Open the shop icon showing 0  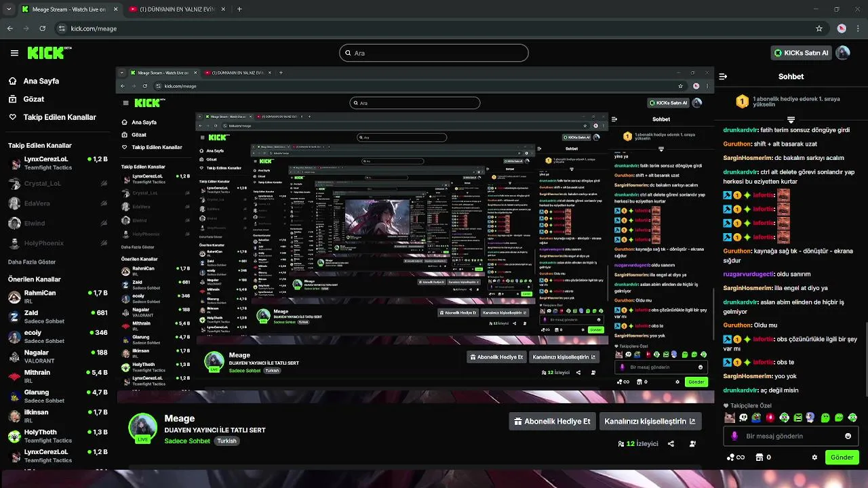[763, 457]
